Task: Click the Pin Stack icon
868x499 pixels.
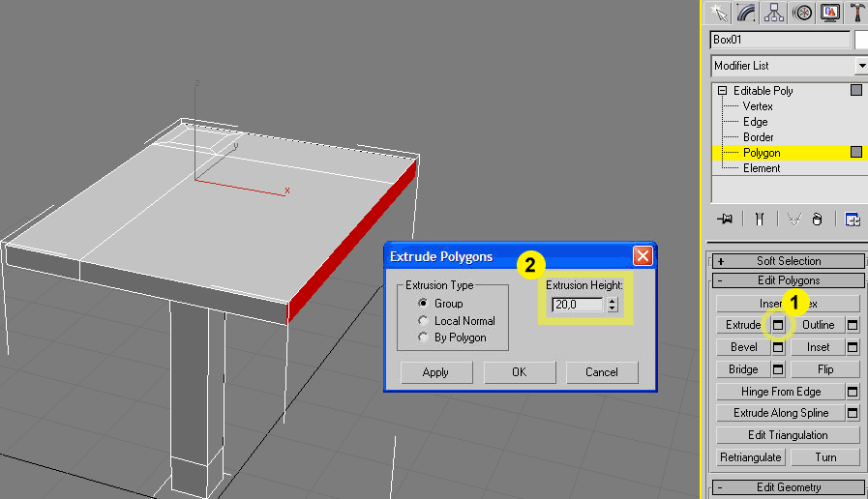Action: pyautogui.click(x=725, y=220)
